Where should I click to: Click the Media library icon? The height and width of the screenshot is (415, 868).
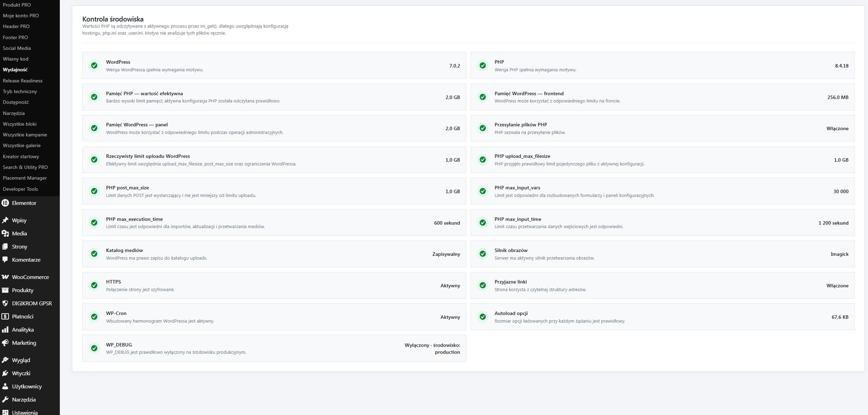[5, 234]
